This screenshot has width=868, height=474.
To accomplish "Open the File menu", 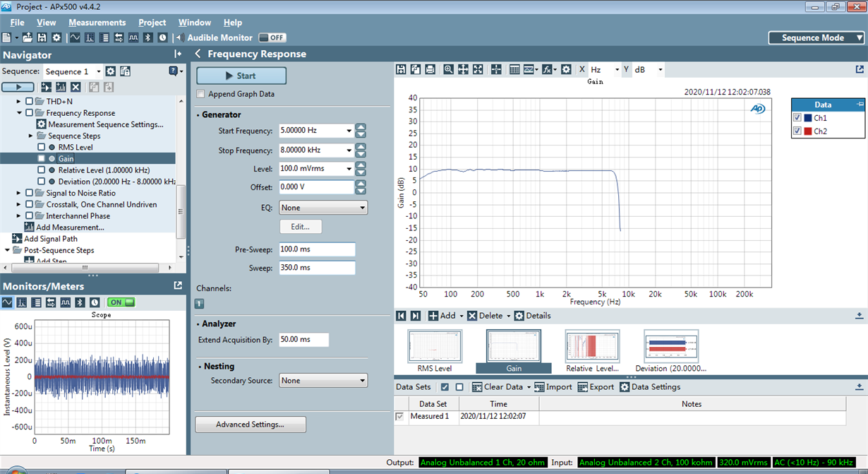I will point(17,23).
